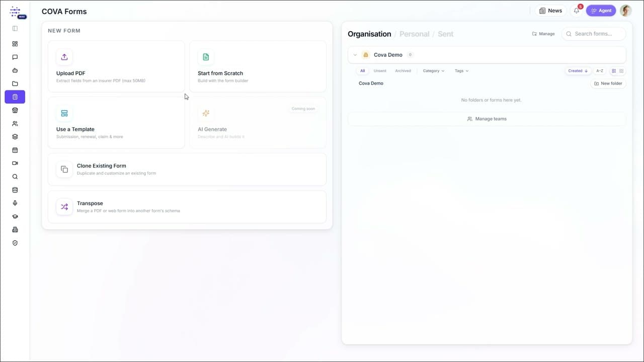Image resolution: width=644 pixels, height=362 pixels.
Task: Open the graduation cap sidebar icon
Action: 15,217
